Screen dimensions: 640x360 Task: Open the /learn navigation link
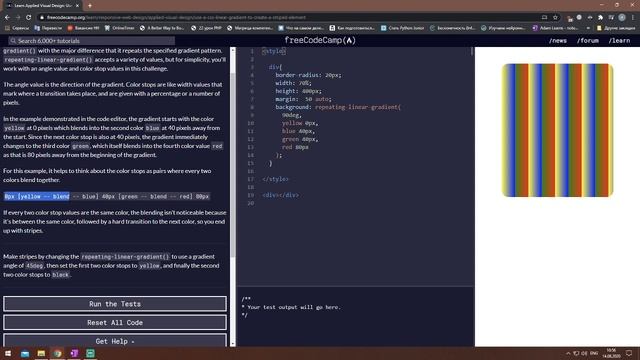[x=619, y=40]
